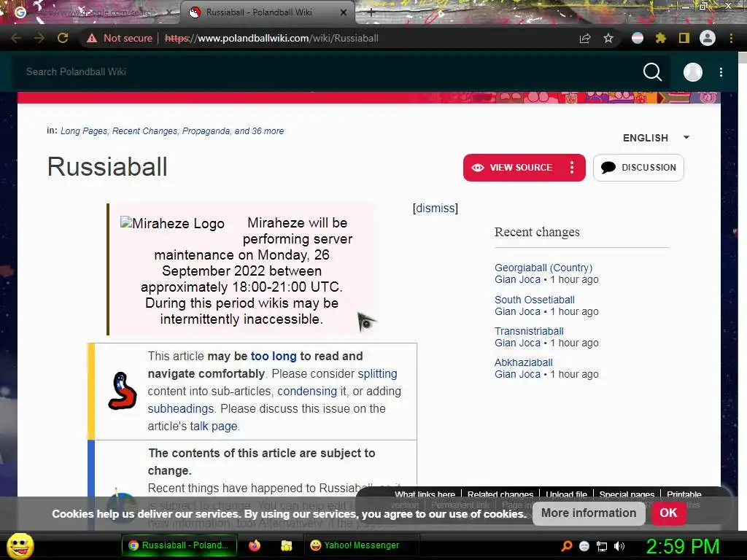747x560 pixels.
Task: Click the share page icon in address bar
Action: click(x=585, y=38)
